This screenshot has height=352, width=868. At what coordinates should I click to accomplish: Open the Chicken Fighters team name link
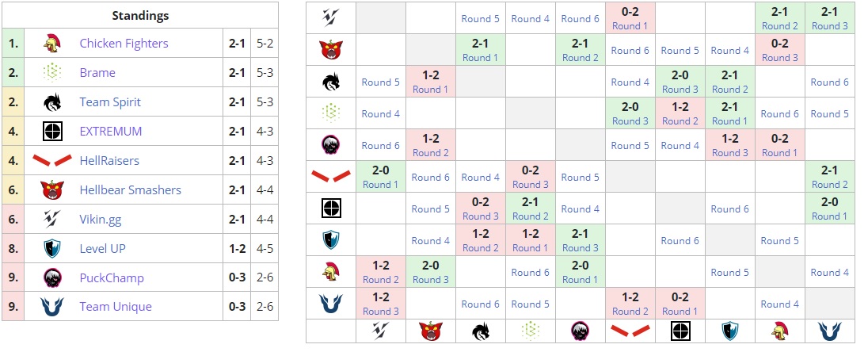[x=124, y=44]
